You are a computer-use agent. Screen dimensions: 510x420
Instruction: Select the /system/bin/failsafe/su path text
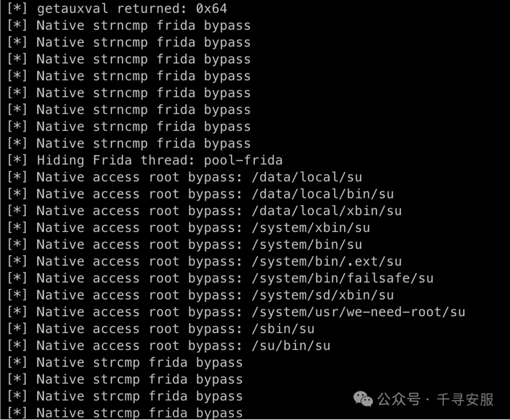click(x=342, y=278)
